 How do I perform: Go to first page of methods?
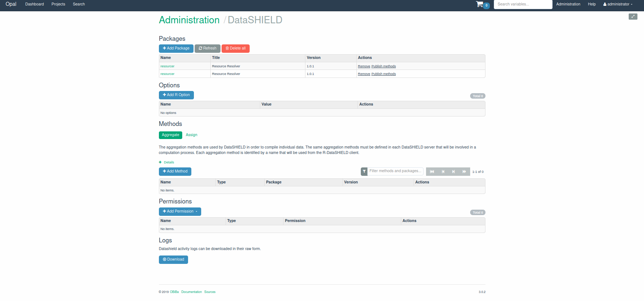pyautogui.click(x=432, y=171)
